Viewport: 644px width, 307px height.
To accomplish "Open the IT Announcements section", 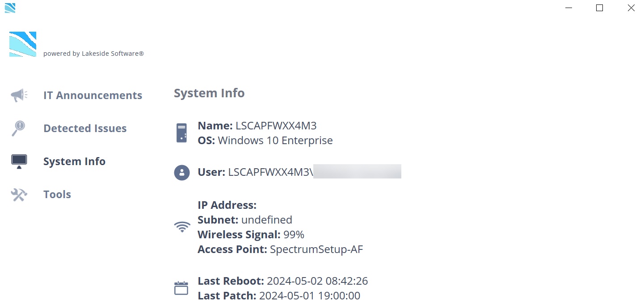I will [x=93, y=95].
